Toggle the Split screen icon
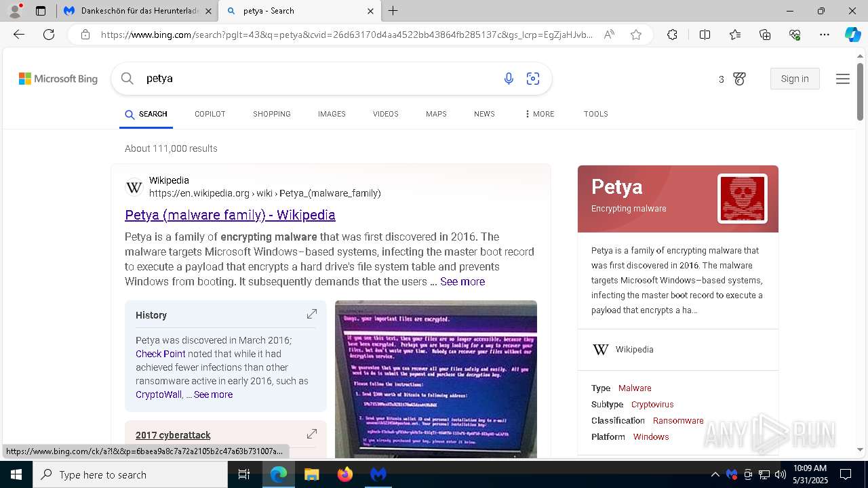 pos(705,35)
